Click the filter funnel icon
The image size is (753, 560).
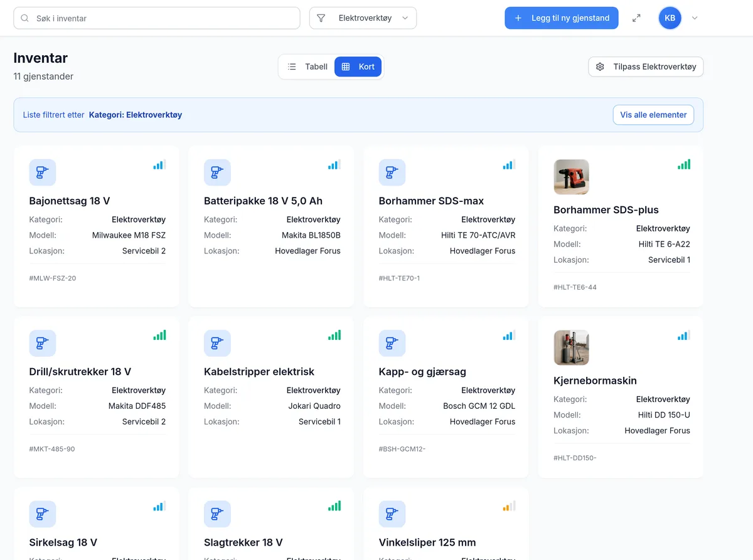[x=321, y=18]
